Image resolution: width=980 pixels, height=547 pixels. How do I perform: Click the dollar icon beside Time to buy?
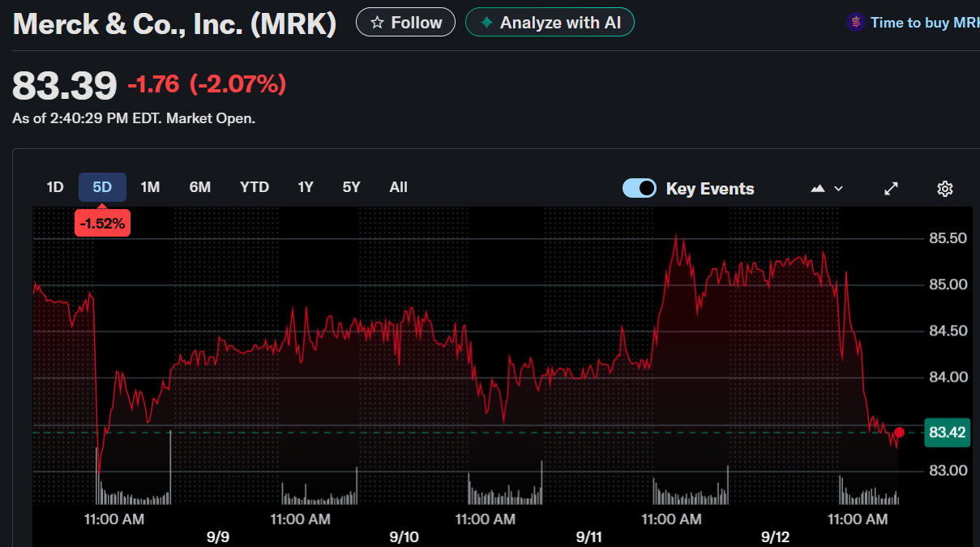tap(855, 23)
